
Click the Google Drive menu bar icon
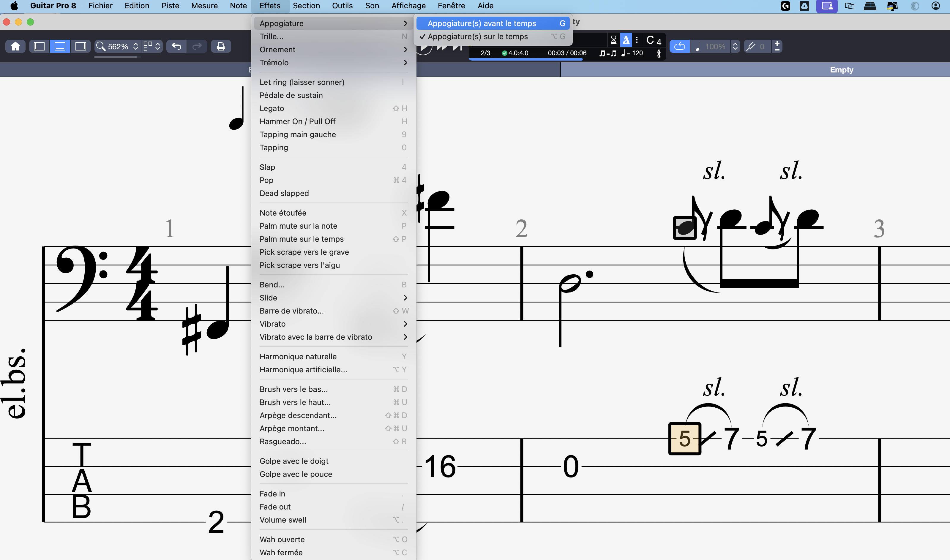tap(804, 6)
